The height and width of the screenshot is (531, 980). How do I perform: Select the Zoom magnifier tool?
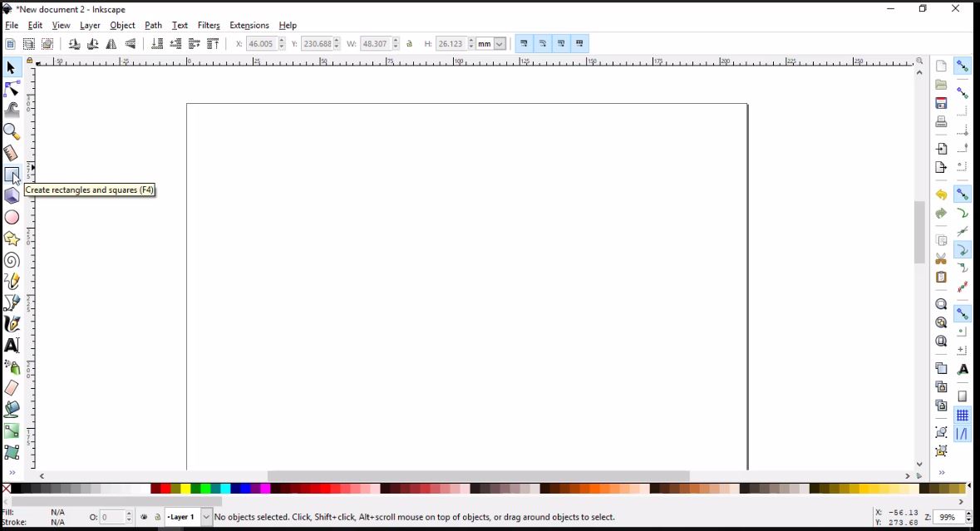pos(12,131)
